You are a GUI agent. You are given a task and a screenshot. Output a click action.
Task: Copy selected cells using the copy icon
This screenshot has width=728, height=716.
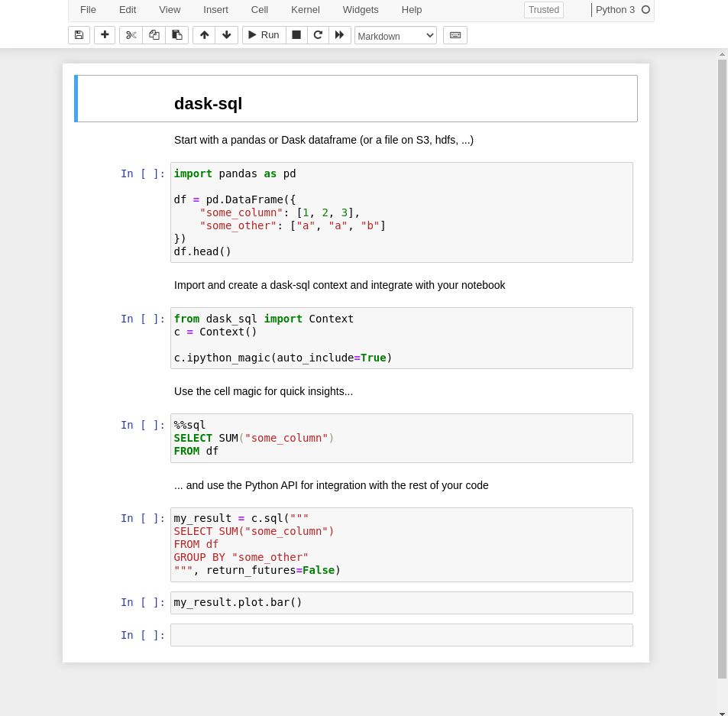[154, 35]
